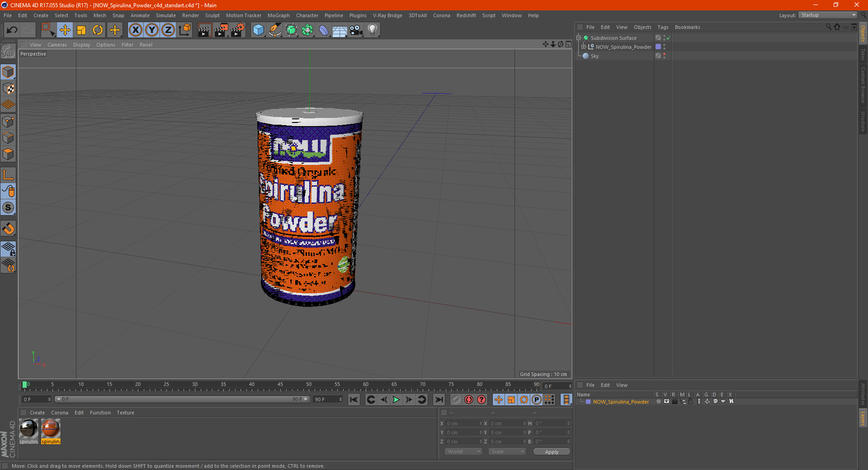868x470 pixels.
Task: Open material manager Texture menu
Action: click(x=125, y=413)
